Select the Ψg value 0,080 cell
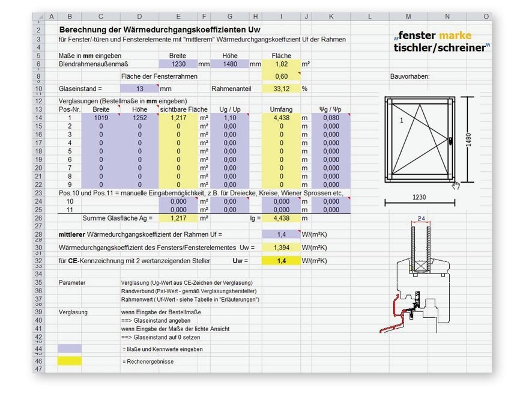This screenshot has height=393, width=532. click(x=330, y=118)
